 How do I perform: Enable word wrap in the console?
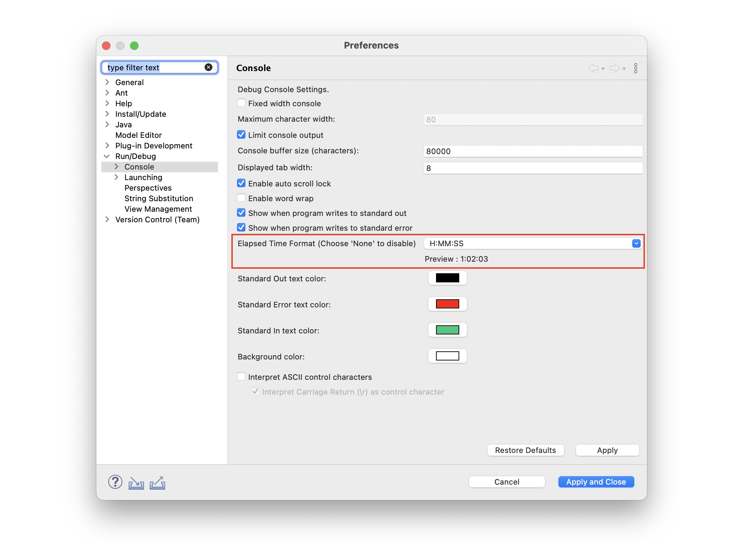click(x=241, y=198)
